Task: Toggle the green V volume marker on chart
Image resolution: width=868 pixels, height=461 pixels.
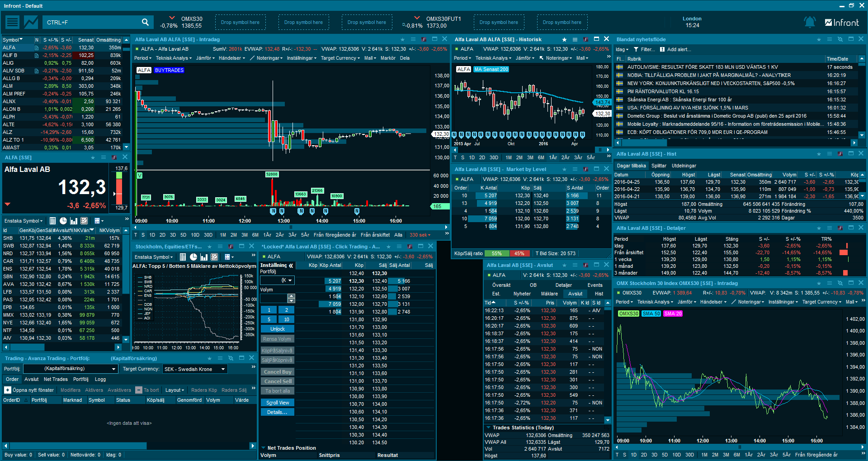Action: [x=139, y=176]
